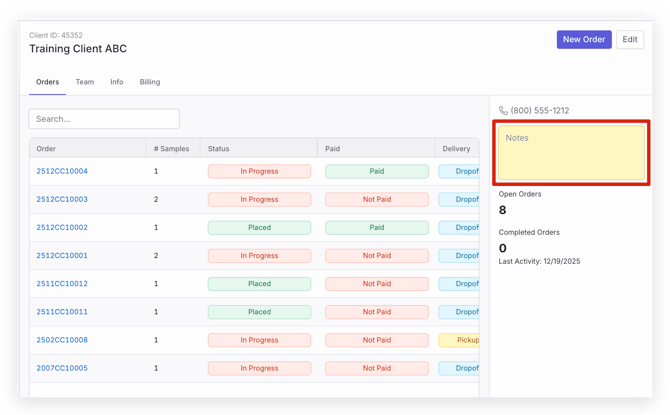Click Paid badge on order 2512CC10002
Image resolution: width=670 pixels, height=415 pixels.
(377, 228)
